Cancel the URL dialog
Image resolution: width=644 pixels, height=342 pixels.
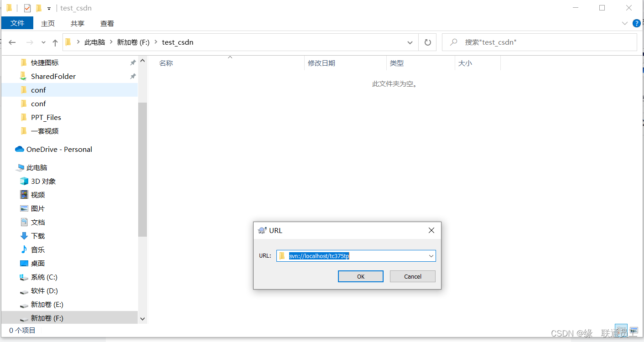[x=412, y=276]
